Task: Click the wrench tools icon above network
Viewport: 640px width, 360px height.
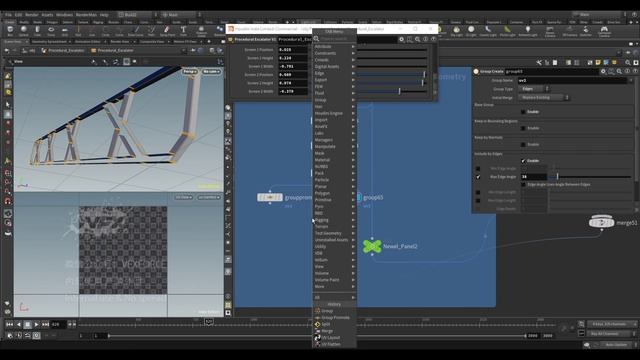Action: [539, 62]
